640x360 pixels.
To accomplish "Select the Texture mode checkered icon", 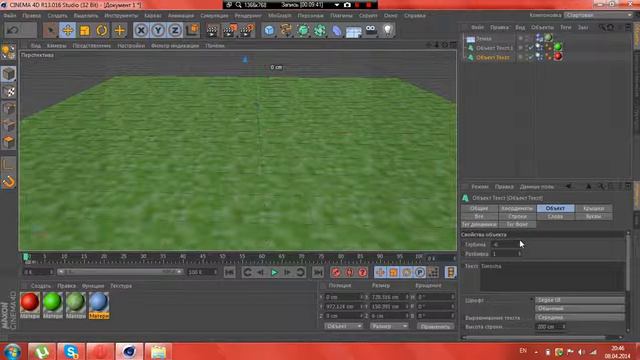I will 8,91.
